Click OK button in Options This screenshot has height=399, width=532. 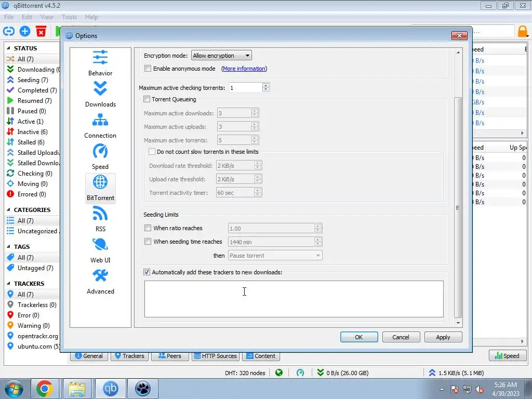(359, 337)
